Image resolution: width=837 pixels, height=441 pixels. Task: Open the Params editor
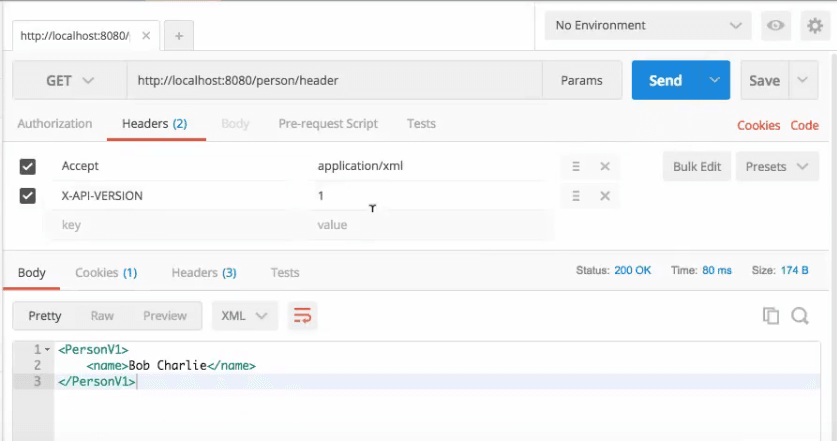[582, 81]
